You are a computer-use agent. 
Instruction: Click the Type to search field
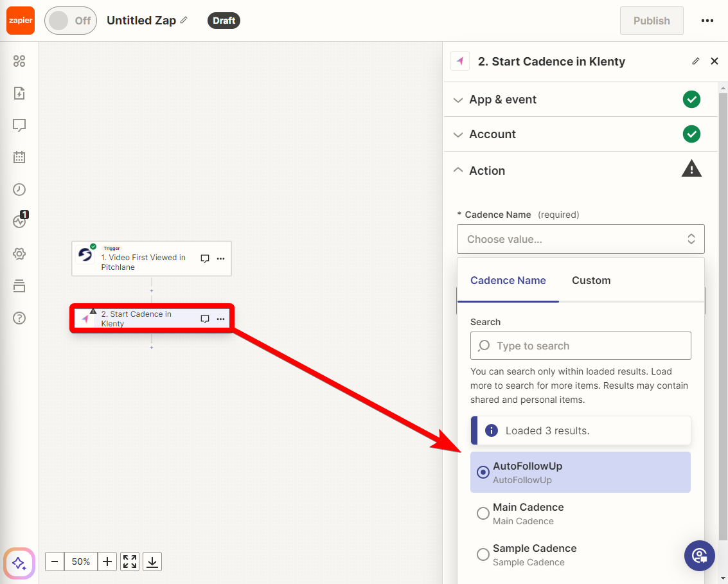click(580, 346)
